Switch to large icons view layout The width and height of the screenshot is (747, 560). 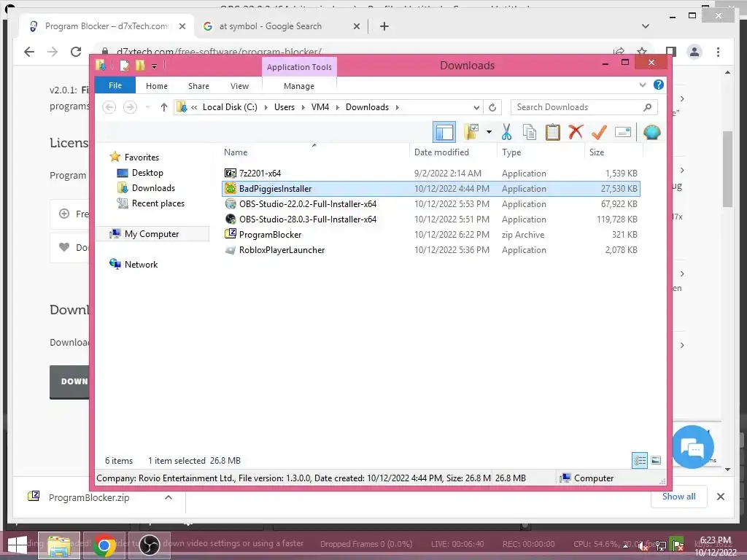(656, 460)
